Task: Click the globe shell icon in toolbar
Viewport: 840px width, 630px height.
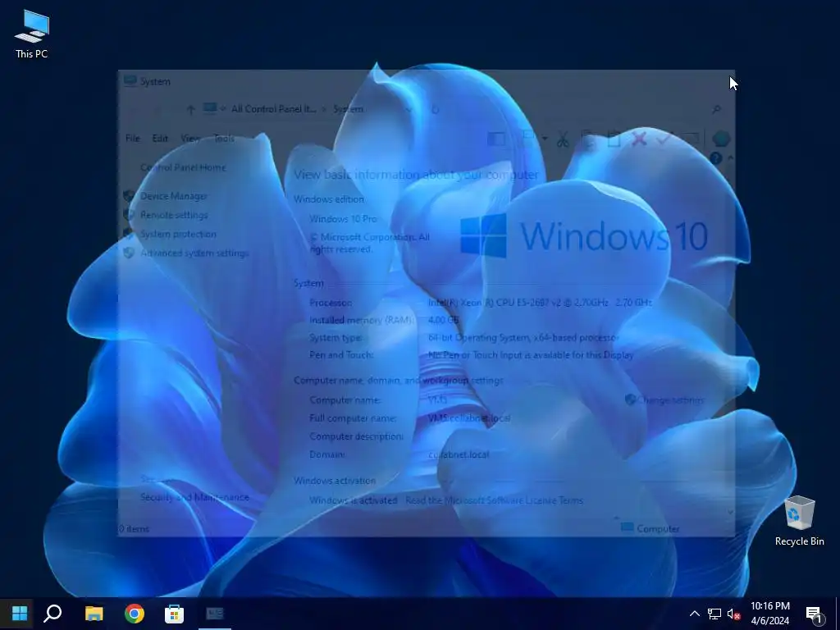Action: 721,139
